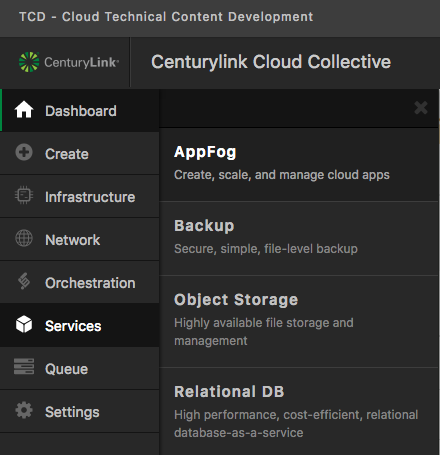Click the Queue stacked bars icon
This screenshot has height=455, width=440.
pyautogui.click(x=24, y=366)
